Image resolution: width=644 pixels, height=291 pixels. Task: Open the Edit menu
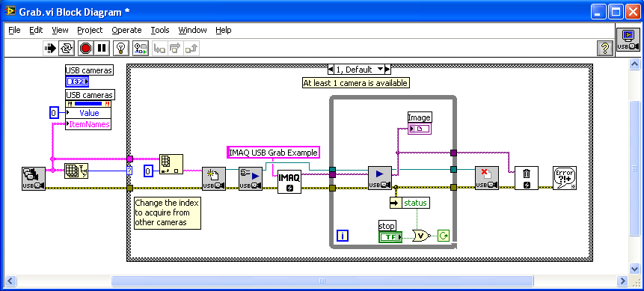[36, 30]
